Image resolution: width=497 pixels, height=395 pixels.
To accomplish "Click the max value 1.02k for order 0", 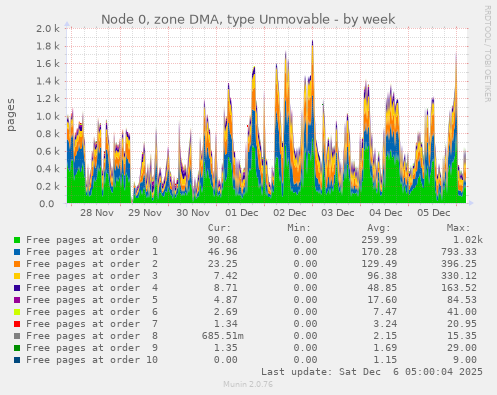I will (x=468, y=240).
